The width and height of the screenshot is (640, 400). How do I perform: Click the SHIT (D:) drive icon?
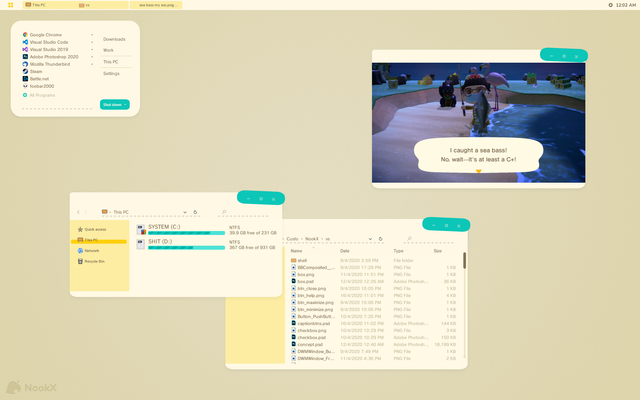click(140, 244)
